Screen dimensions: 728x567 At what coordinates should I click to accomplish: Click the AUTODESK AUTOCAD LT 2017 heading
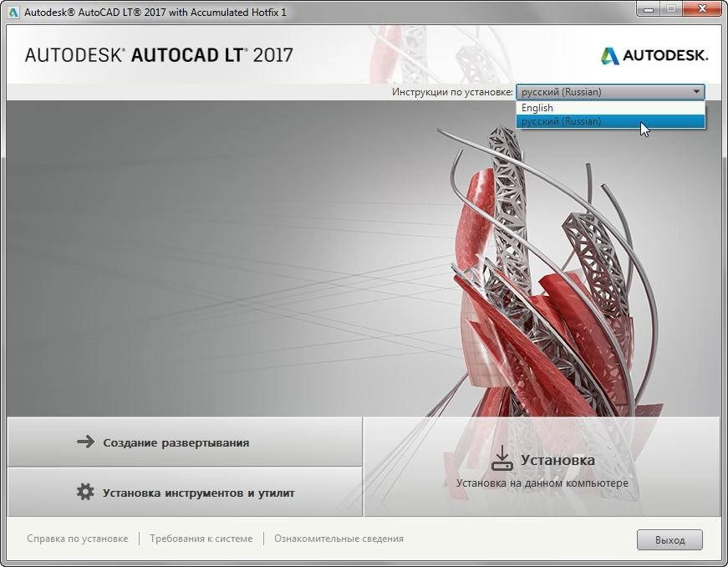pos(159,55)
